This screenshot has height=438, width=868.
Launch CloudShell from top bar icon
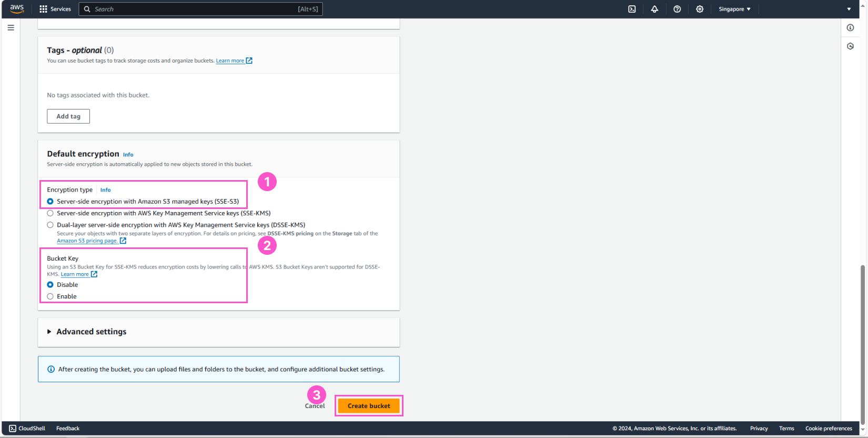tap(632, 9)
